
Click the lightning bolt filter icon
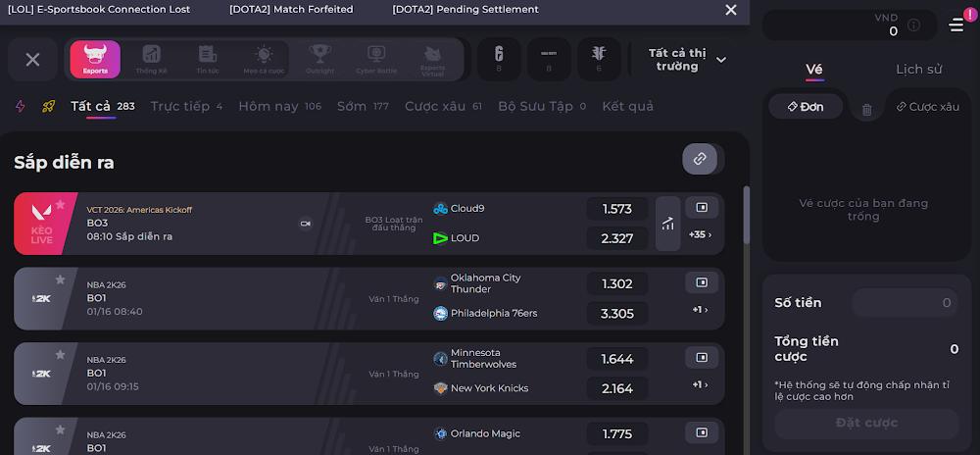[20, 106]
